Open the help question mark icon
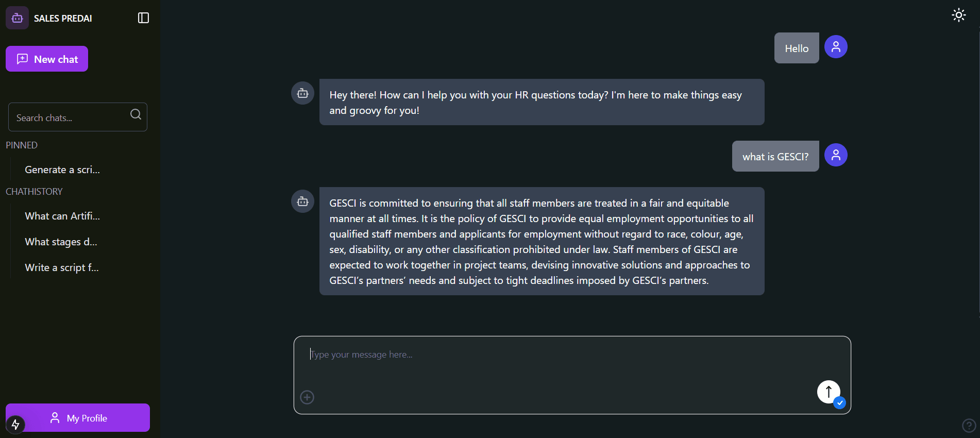This screenshot has height=438, width=980. tap(969, 425)
